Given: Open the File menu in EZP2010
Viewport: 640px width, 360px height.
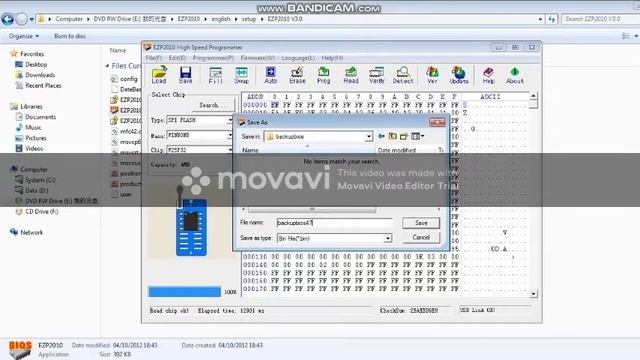Looking at the screenshot, I should [x=153, y=58].
